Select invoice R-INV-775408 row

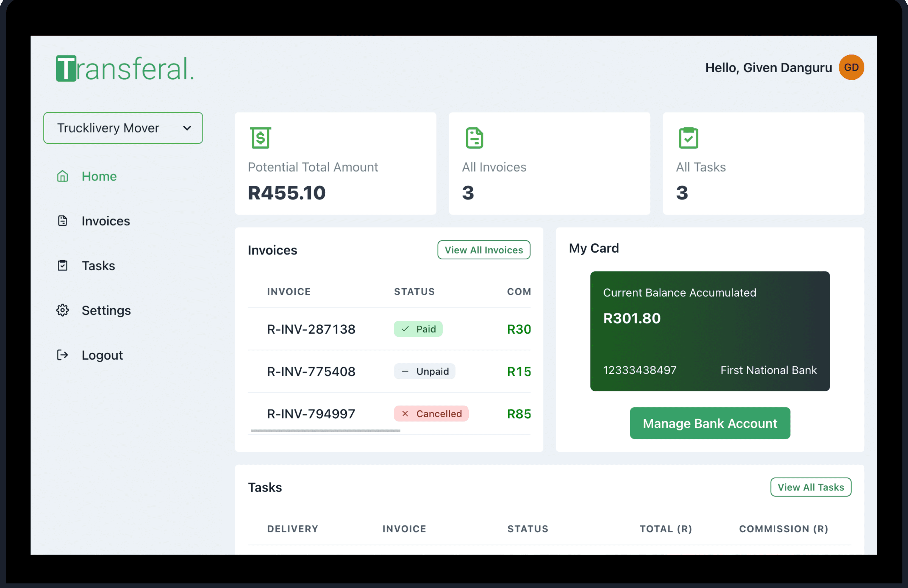click(x=311, y=371)
